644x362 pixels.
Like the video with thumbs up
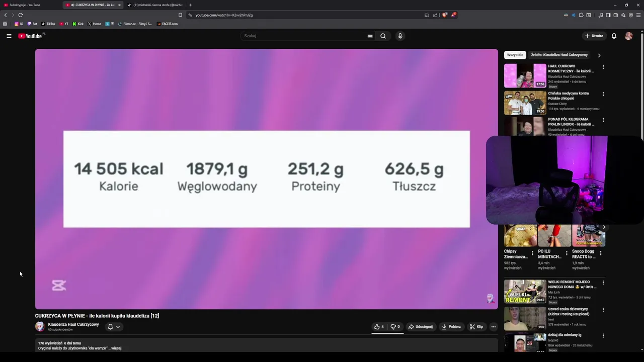coord(379,327)
